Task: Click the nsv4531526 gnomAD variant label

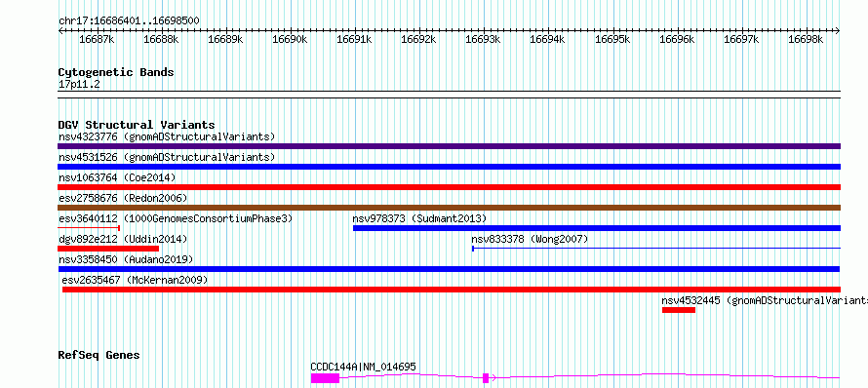Action: (x=167, y=157)
